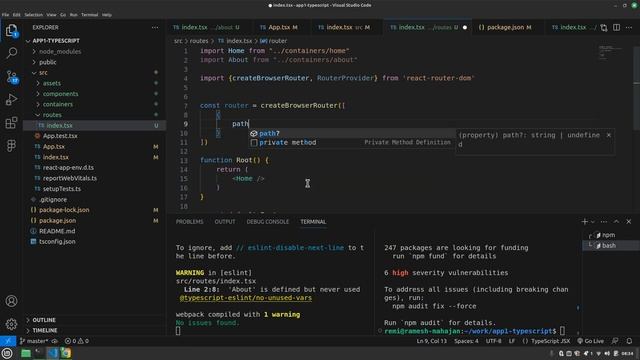
Task: Switch to the package.json editor tab
Action: click(505, 27)
